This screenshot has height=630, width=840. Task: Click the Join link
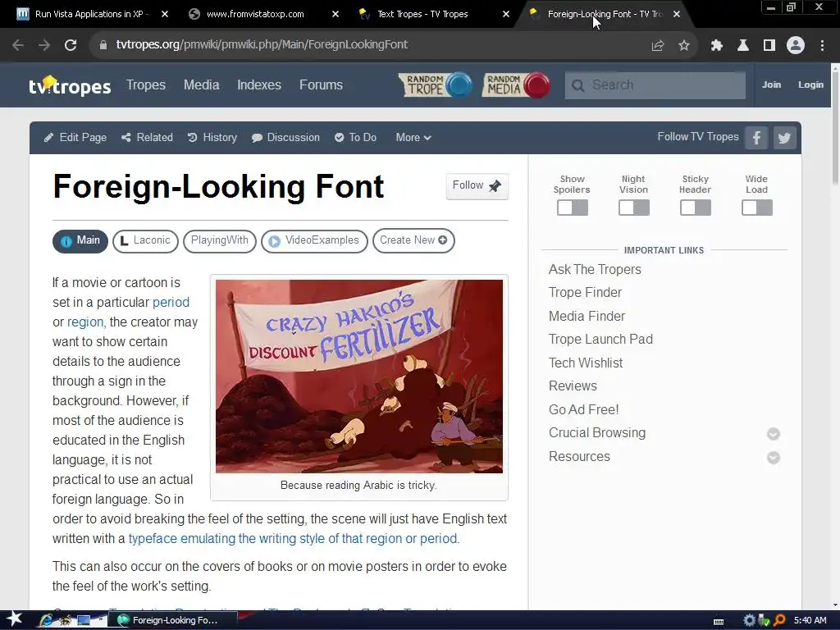[771, 84]
